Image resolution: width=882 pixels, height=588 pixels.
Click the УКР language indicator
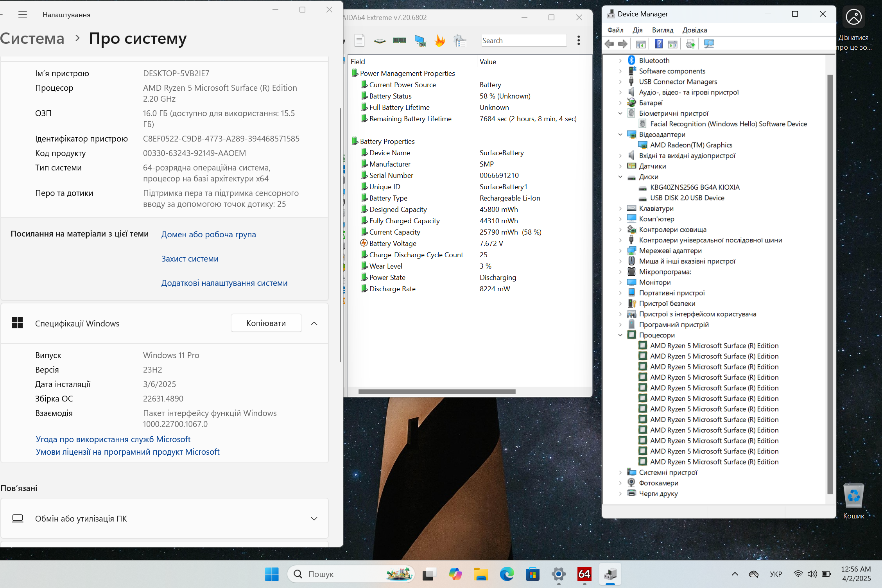[776, 574]
